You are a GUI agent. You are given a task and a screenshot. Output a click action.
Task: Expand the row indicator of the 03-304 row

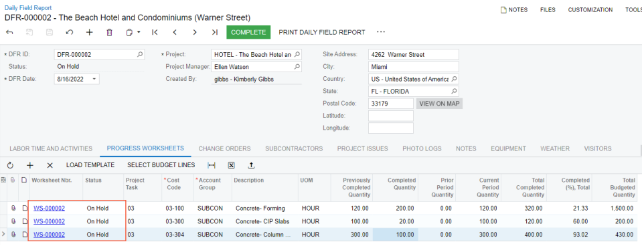[x=4, y=234]
